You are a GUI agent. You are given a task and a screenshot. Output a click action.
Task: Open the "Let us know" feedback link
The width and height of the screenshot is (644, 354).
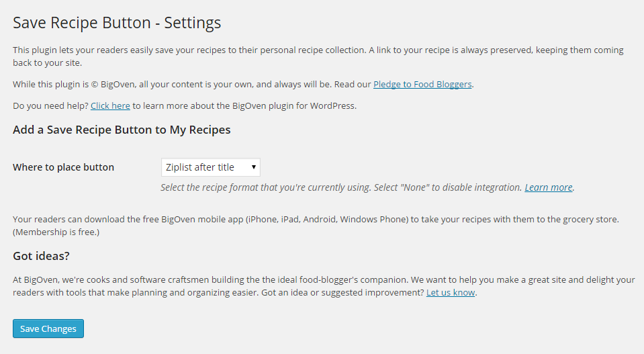pos(451,292)
